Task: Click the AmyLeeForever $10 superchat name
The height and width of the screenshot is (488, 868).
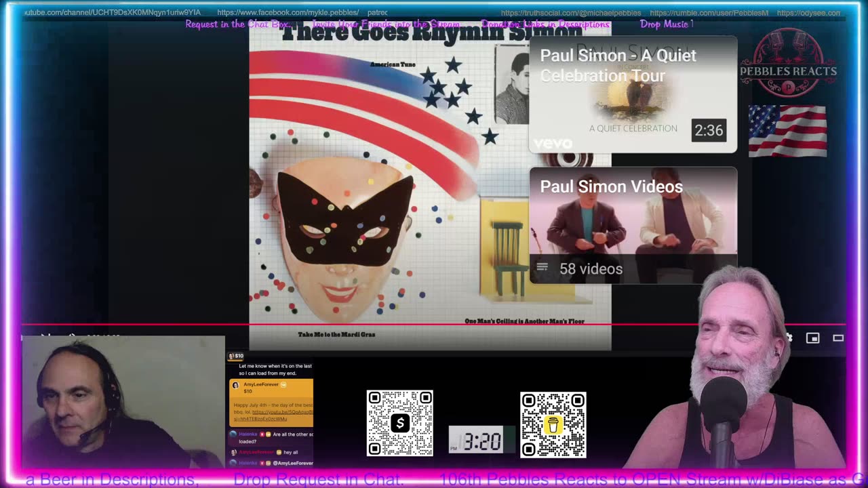Action: [x=261, y=384]
